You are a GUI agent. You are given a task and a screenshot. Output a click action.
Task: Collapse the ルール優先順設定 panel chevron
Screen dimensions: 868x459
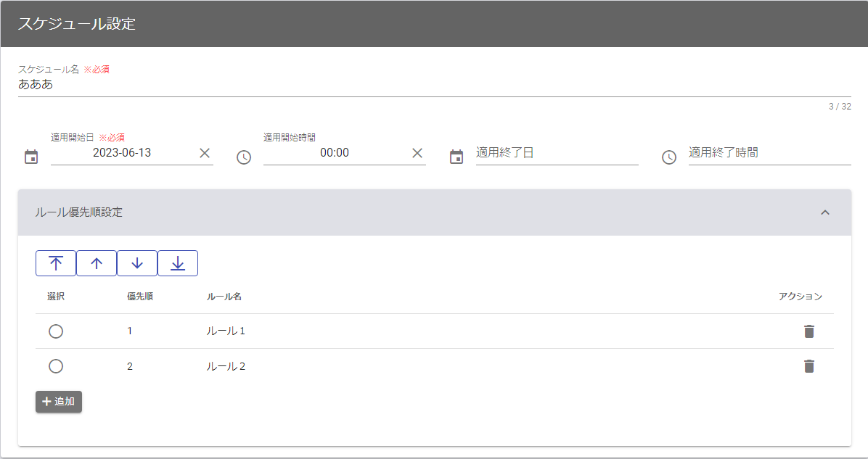click(824, 212)
